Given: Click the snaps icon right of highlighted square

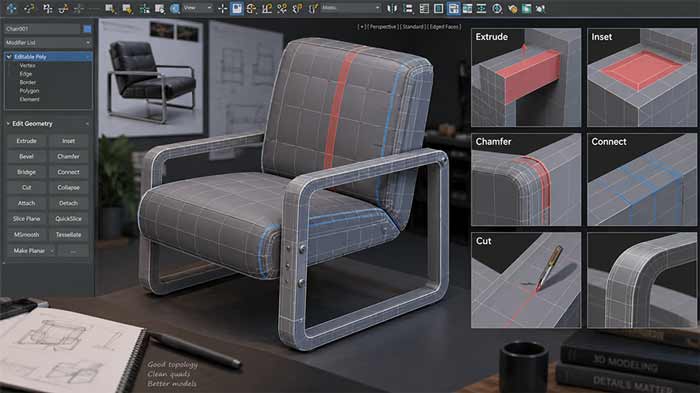Looking at the screenshot, I should click(252, 8).
